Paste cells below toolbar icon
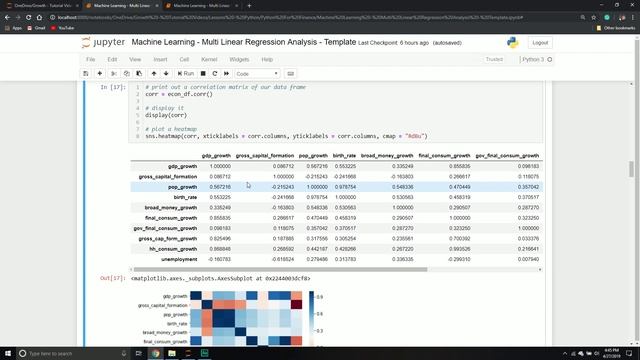 coord(139,73)
